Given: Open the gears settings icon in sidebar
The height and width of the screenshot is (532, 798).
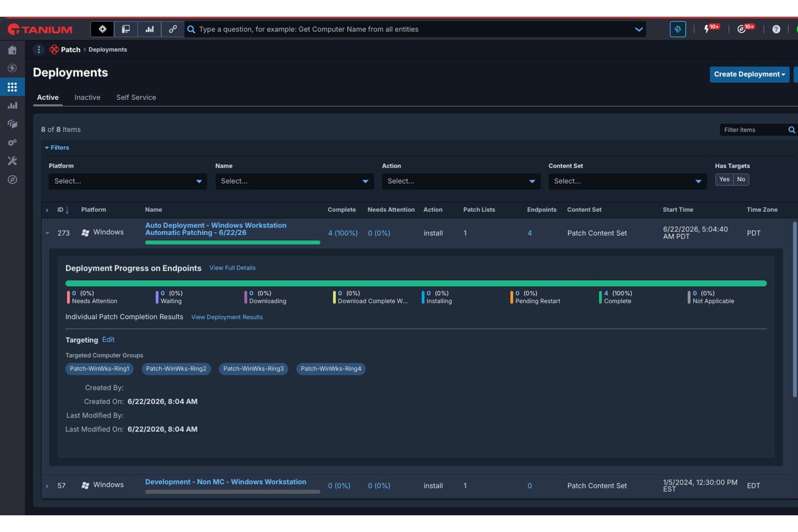Looking at the screenshot, I should (x=12, y=143).
